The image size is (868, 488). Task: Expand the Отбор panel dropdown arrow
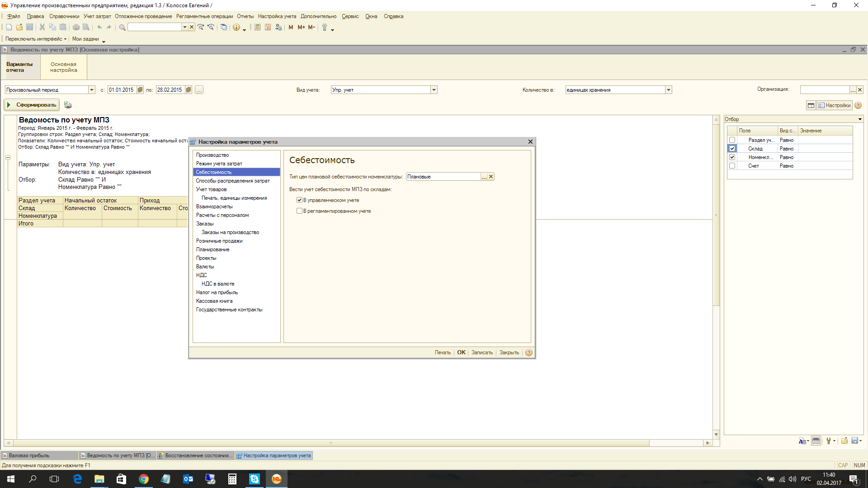(x=860, y=119)
